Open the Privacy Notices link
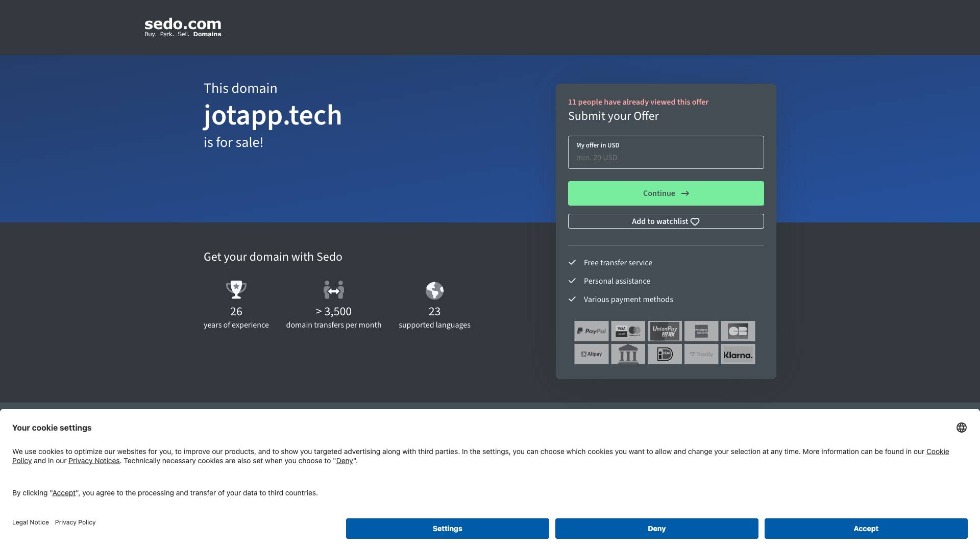This screenshot has height=551, width=980. click(x=94, y=461)
